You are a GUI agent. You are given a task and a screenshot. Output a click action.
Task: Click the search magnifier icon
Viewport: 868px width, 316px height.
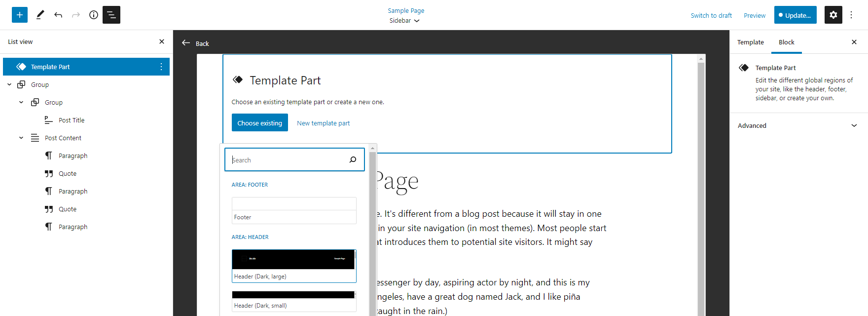pos(353,159)
